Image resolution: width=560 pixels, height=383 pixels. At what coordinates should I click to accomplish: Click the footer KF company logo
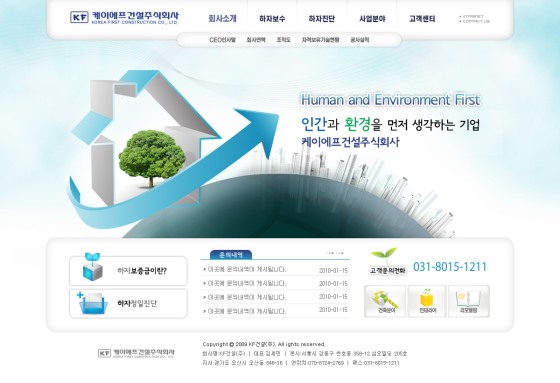point(136,353)
